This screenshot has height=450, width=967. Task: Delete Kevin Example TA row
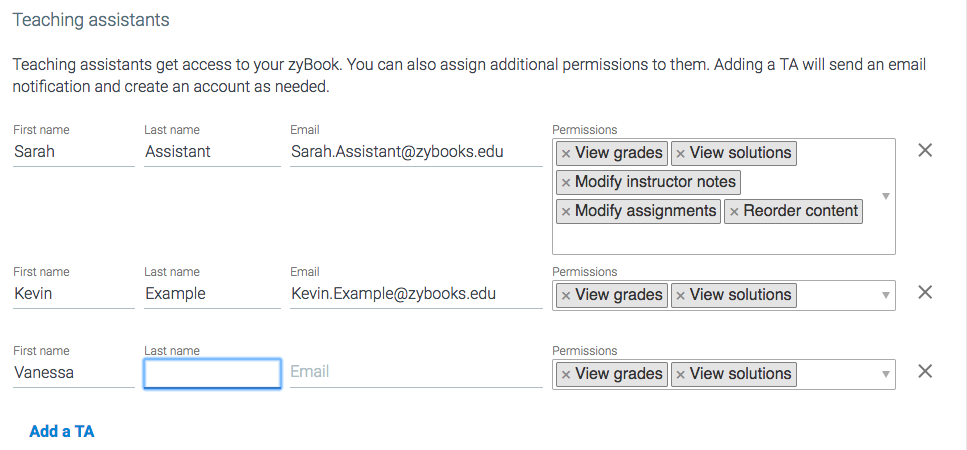coord(925,293)
